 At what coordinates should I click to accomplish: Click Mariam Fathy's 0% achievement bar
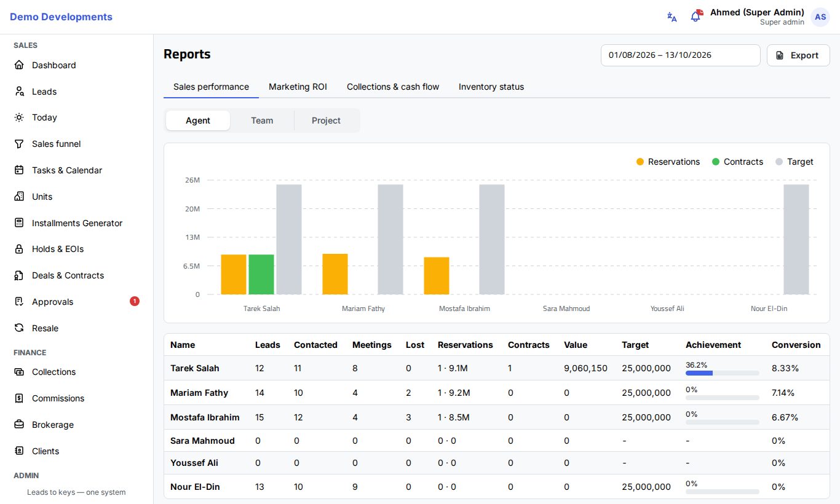click(723, 398)
